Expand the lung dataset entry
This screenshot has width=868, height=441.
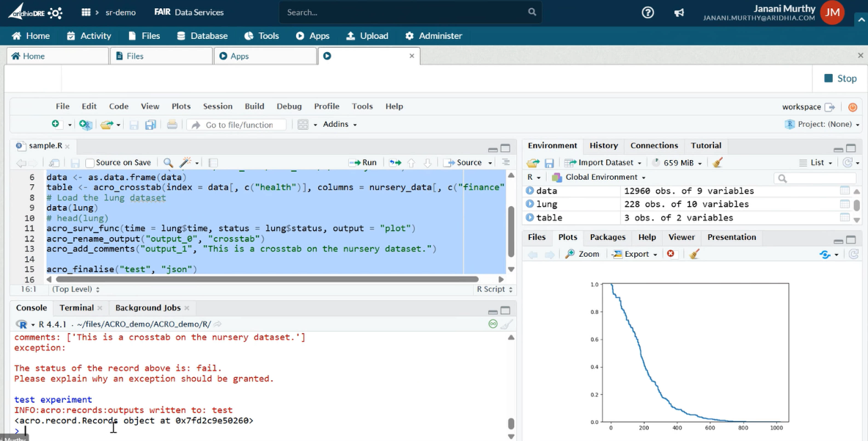(x=530, y=204)
